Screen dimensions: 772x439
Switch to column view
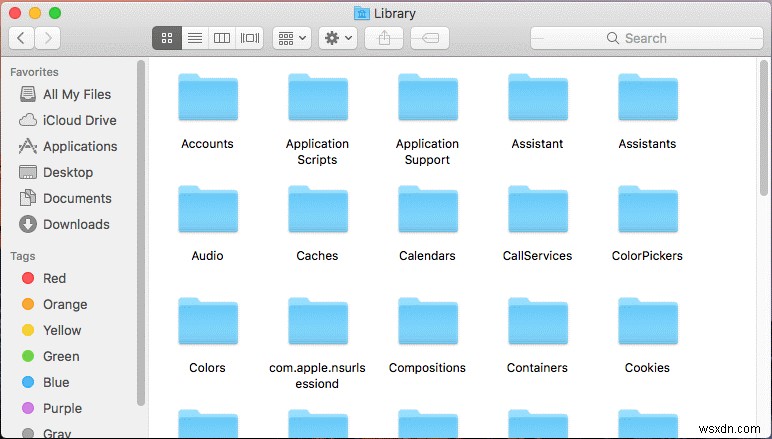pos(222,38)
